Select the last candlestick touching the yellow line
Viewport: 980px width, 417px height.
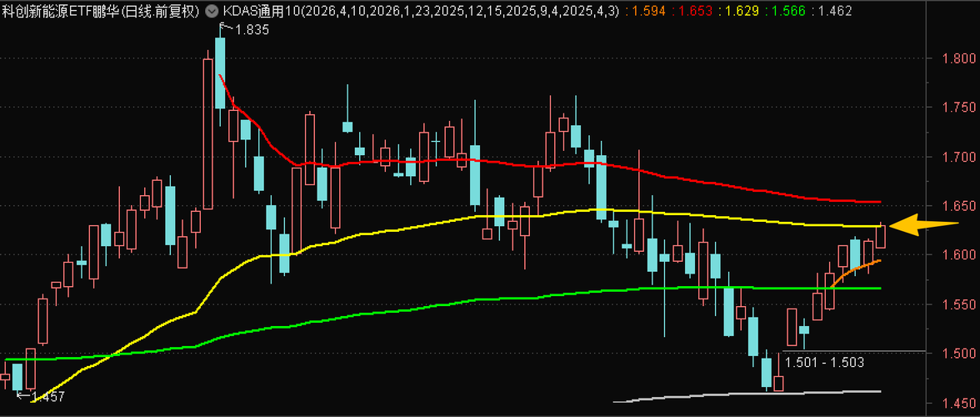point(881,236)
